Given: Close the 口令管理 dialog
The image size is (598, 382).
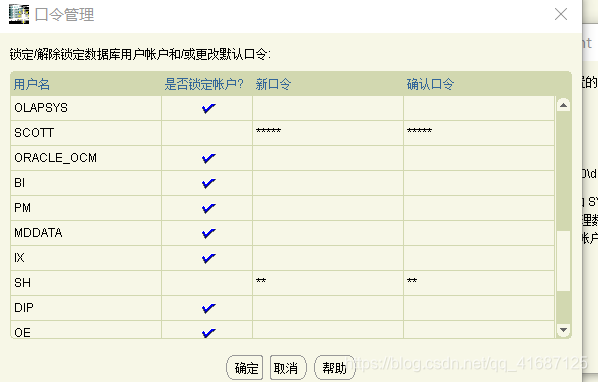Looking at the screenshot, I should tap(561, 14).
